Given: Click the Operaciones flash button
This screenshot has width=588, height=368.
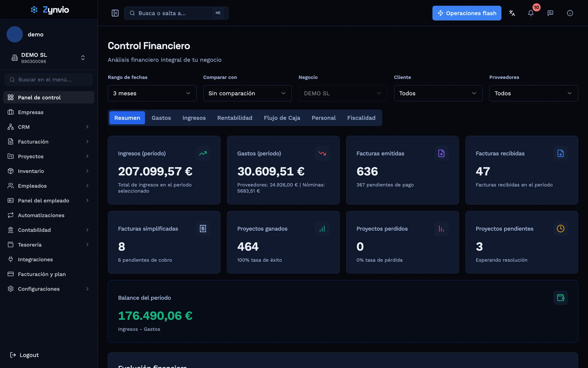Looking at the screenshot, I should point(467,13).
